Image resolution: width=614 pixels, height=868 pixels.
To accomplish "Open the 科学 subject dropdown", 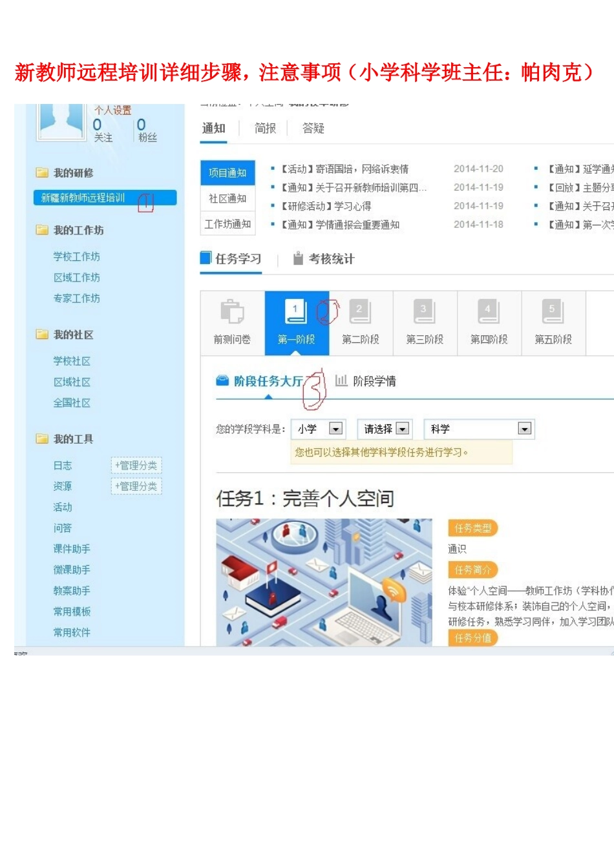I will 478,429.
